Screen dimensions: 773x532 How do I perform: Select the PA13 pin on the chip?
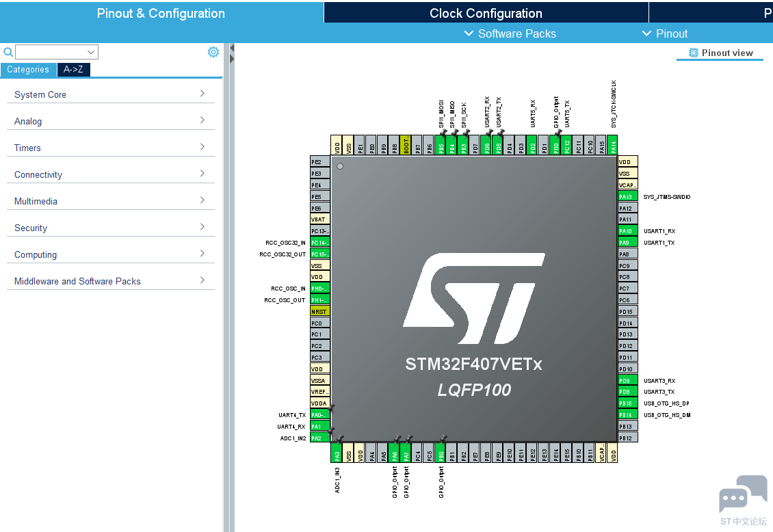tap(627, 196)
